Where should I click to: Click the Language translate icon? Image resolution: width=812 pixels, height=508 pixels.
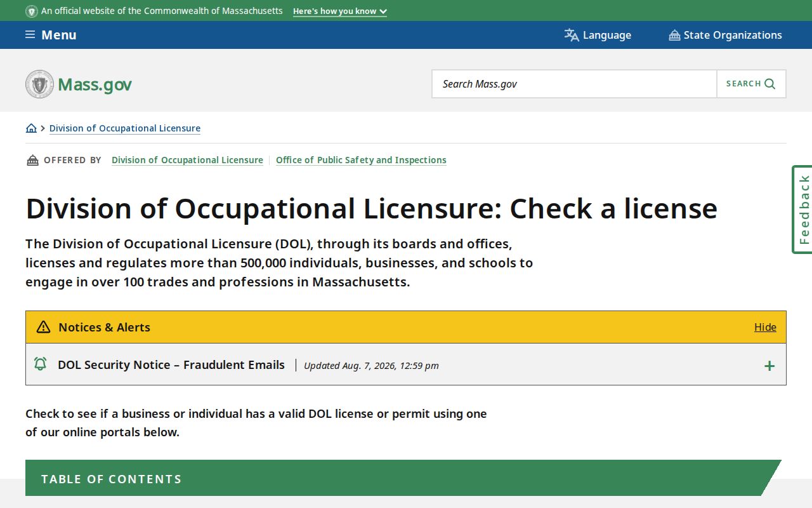click(x=572, y=35)
